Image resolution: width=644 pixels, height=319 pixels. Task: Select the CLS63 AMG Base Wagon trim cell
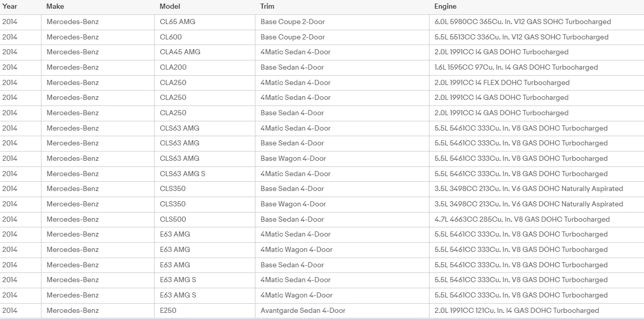342,159
